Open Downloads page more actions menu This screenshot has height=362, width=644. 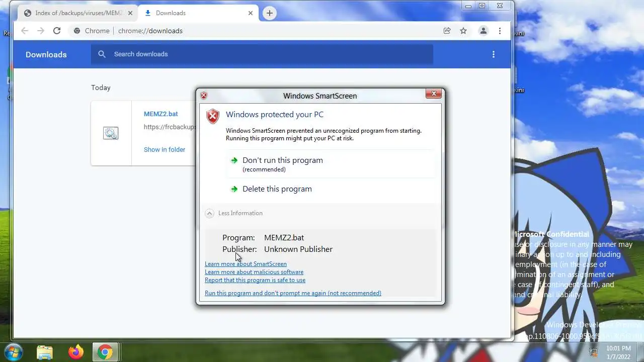click(x=494, y=54)
